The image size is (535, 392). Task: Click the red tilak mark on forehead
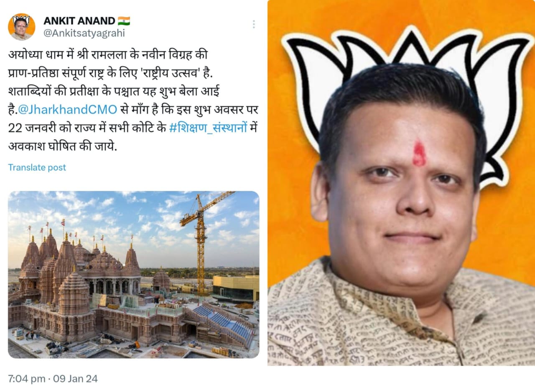coord(419,153)
